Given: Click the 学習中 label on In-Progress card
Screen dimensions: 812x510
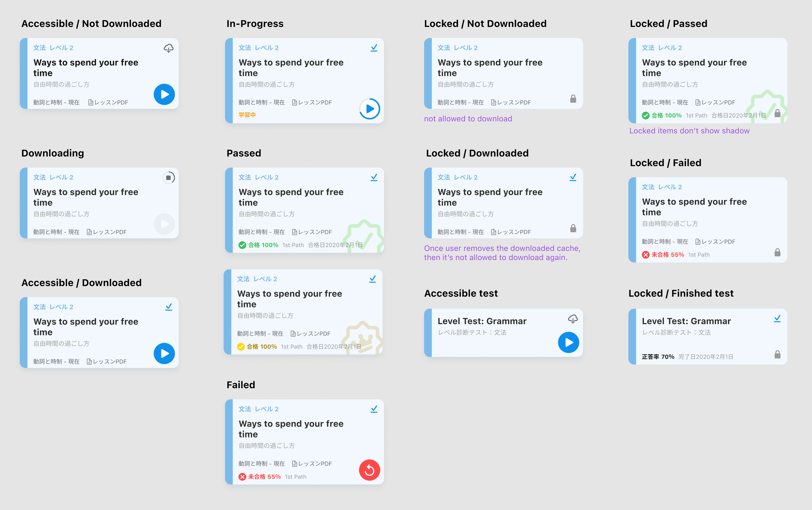Looking at the screenshot, I should [x=247, y=115].
